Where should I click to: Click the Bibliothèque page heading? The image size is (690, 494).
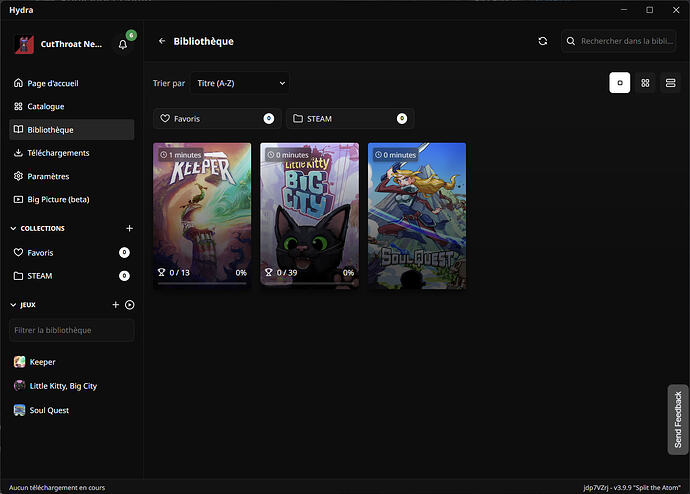click(203, 41)
